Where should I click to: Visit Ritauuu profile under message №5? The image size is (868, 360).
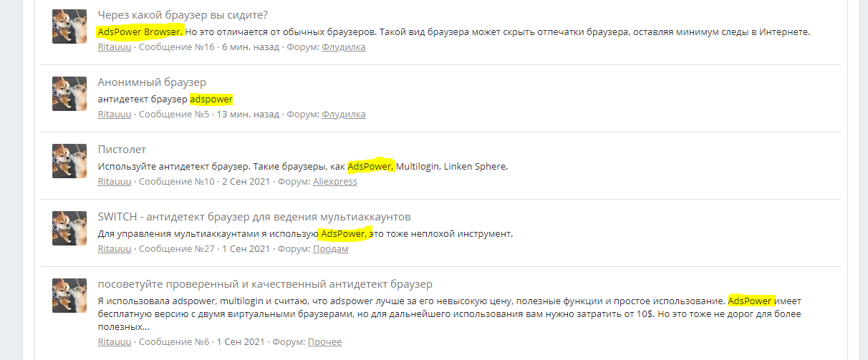[115, 115]
